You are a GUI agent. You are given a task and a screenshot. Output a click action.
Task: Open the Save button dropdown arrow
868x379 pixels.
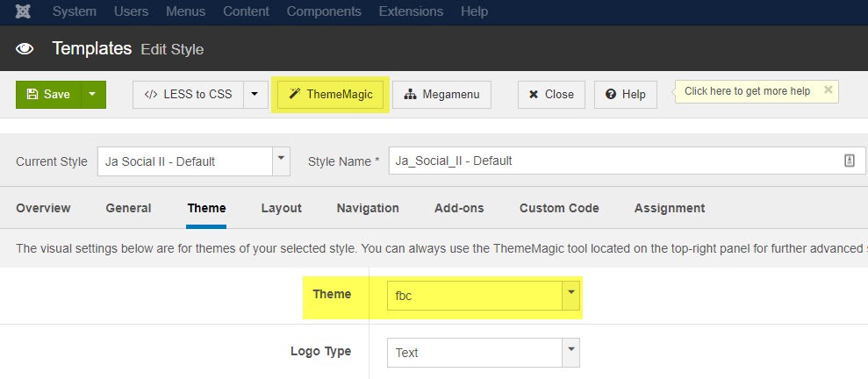point(93,95)
